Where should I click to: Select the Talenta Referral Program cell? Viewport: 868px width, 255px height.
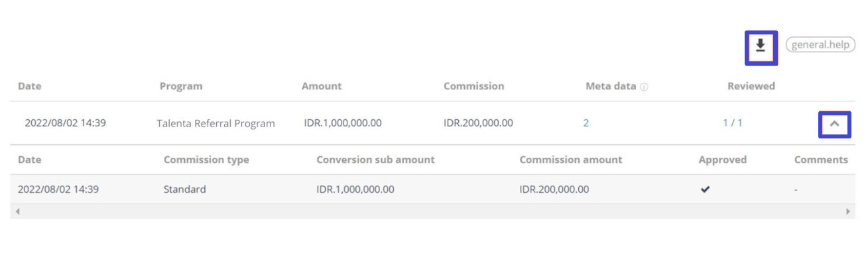[216, 123]
